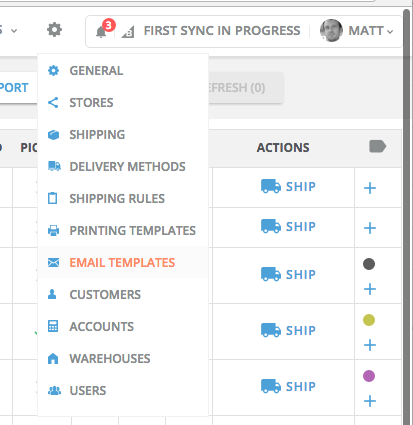The width and height of the screenshot is (413, 425).
Task: Open the Shipping settings menu item
Action: [123, 135]
